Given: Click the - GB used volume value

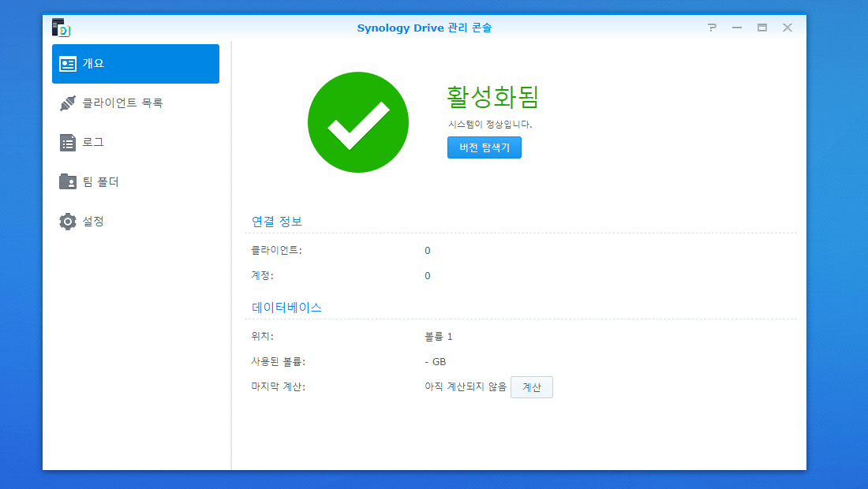Looking at the screenshot, I should click(x=435, y=362).
